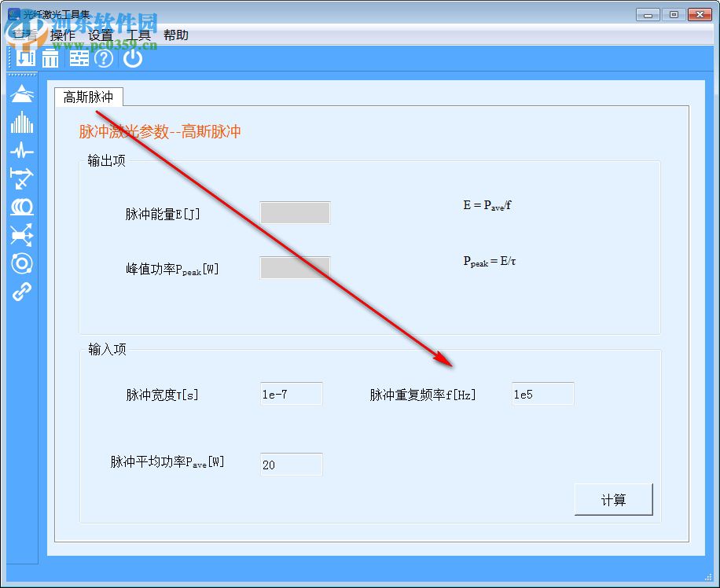Viewport: 720px width, 588px height.
Task: Open the spectrum histogram tool
Action: [21, 123]
